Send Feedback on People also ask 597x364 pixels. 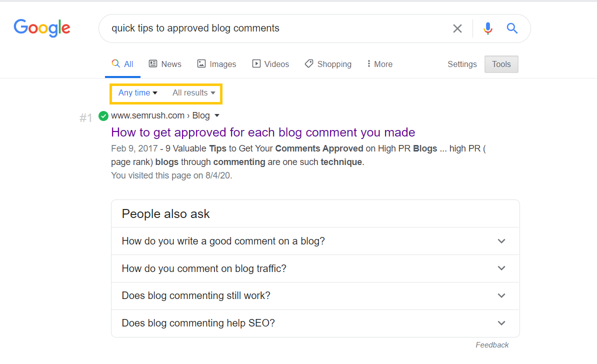point(492,344)
